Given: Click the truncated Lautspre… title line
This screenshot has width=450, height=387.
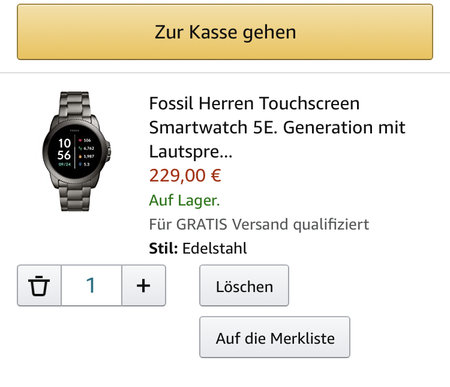Looking at the screenshot, I should pyautogui.click(x=190, y=152).
